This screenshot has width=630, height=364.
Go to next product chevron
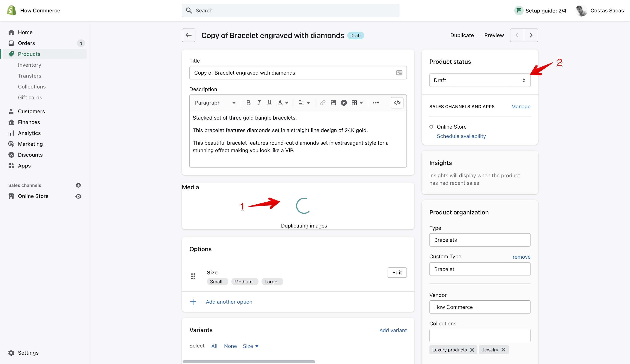coord(531,35)
